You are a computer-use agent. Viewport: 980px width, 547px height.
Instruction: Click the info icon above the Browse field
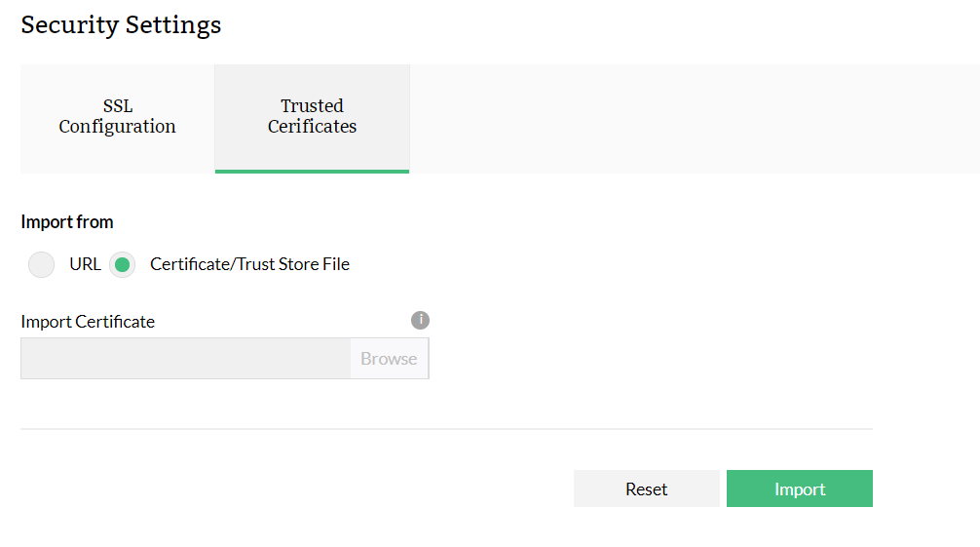[420, 320]
